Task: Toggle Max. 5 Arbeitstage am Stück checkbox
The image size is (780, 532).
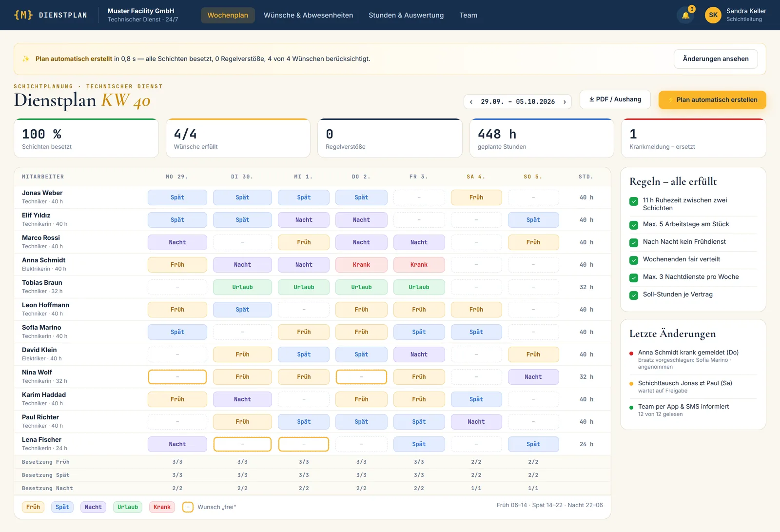Action: [634, 225]
